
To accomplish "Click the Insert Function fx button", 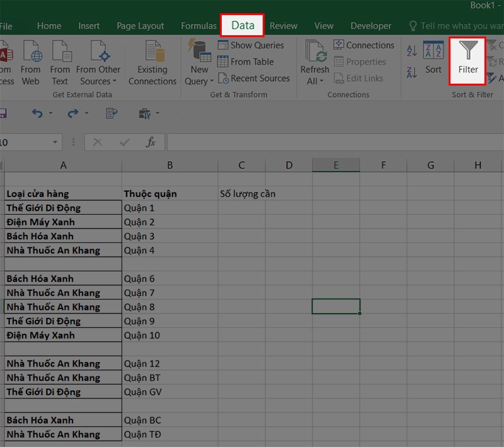I will (151, 142).
